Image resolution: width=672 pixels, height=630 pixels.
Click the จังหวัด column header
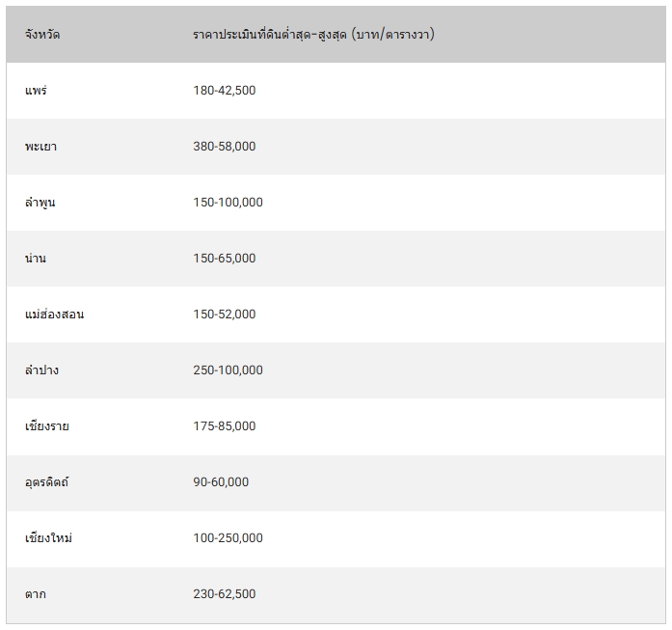click(42, 35)
